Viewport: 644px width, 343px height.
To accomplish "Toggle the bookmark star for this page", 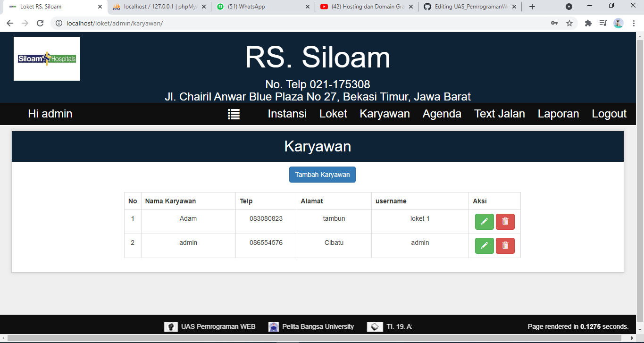I will point(570,22).
